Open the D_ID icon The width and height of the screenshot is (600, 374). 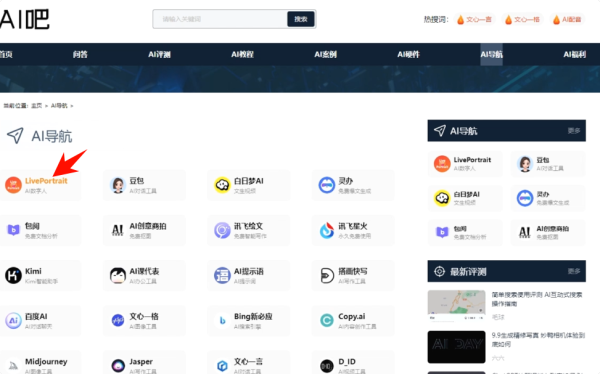pyautogui.click(x=327, y=366)
